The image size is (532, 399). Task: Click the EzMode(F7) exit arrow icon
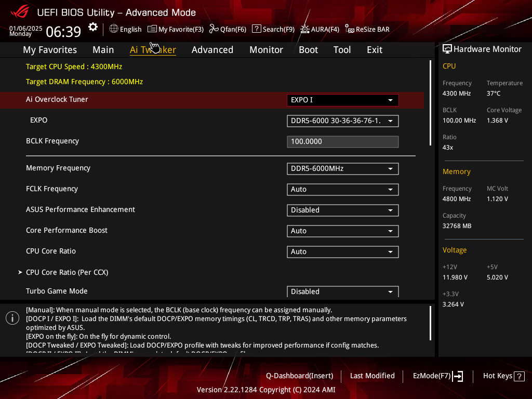458,376
